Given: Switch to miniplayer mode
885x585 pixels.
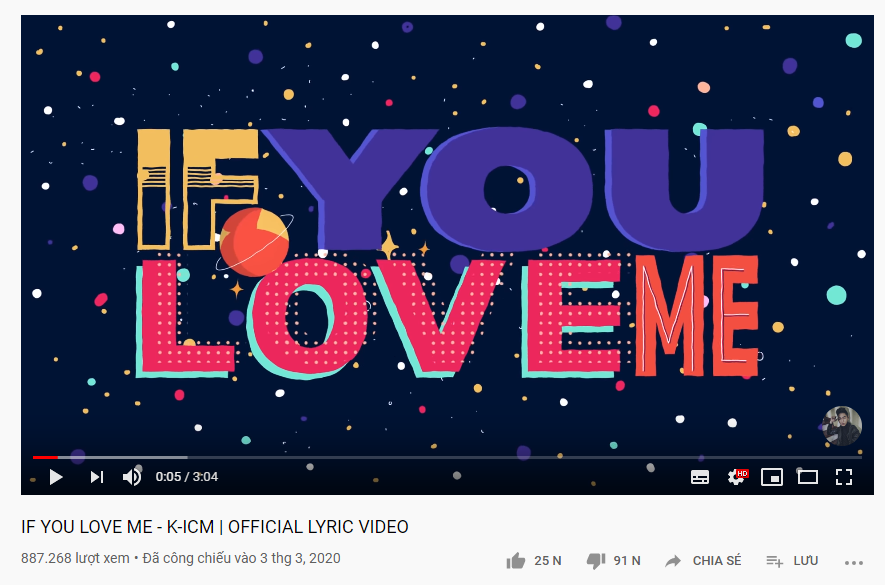Looking at the screenshot, I should coord(772,477).
